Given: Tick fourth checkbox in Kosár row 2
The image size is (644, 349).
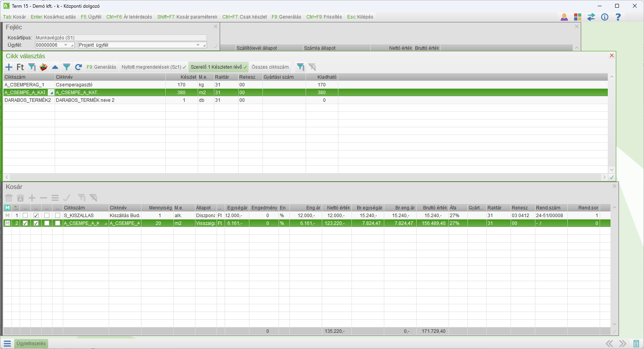Looking at the screenshot, I should point(58,223).
